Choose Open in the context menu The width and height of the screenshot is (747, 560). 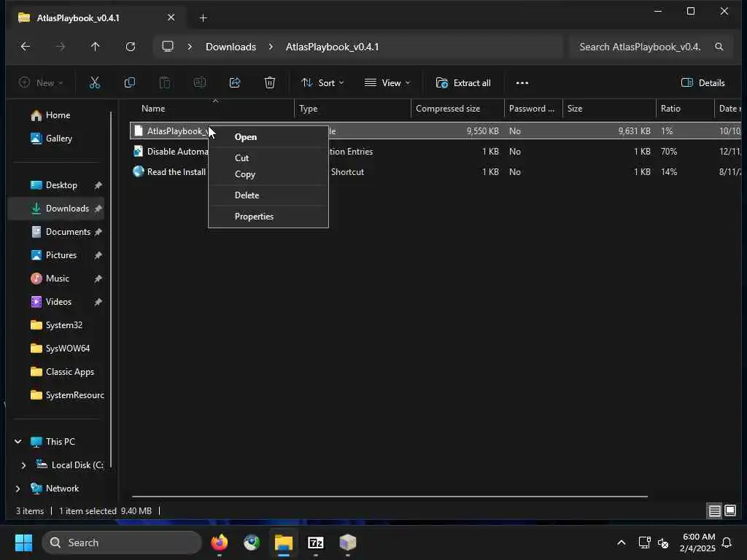click(268, 137)
